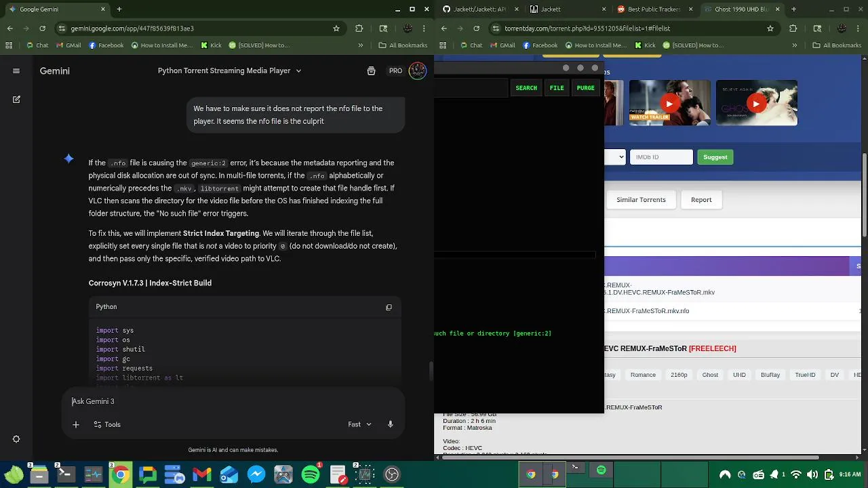Reload the TorrentDay page
The image size is (868, 488).
click(477, 28)
